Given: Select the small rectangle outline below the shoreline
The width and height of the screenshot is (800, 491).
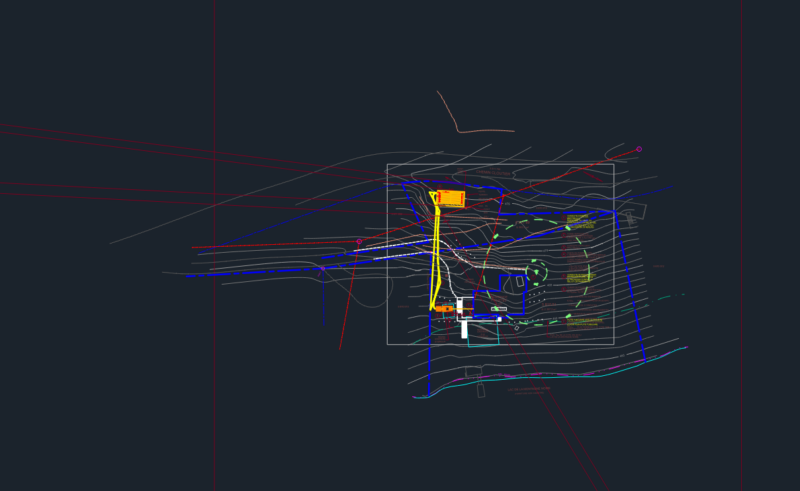Looking at the screenshot, I should pyautogui.click(x=481, y=390).
